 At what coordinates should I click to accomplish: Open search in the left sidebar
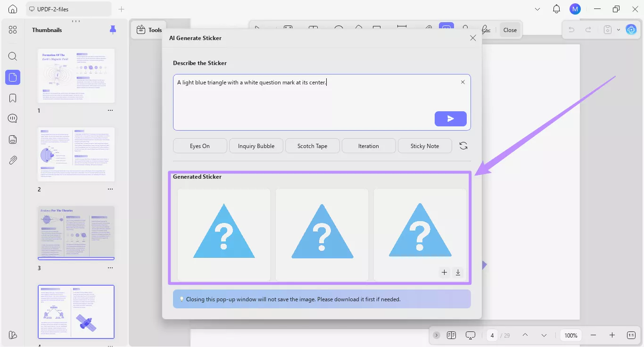point(13,56)
